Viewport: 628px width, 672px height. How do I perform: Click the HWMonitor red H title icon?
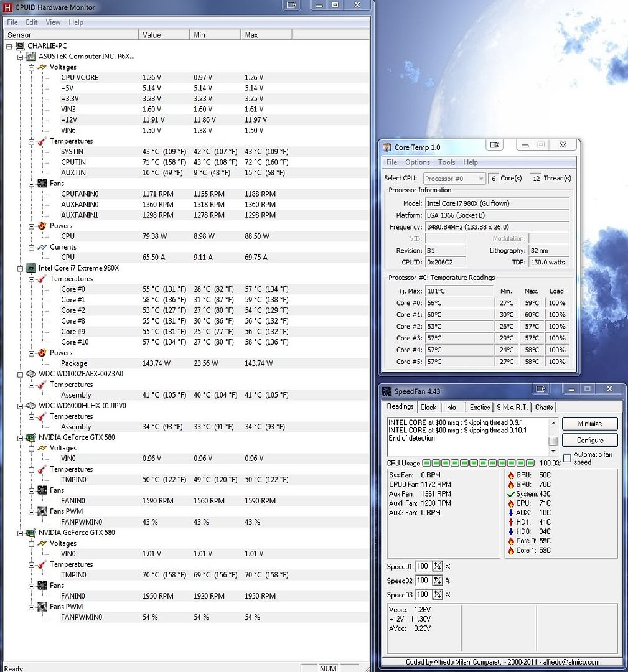tap(7, 7)
